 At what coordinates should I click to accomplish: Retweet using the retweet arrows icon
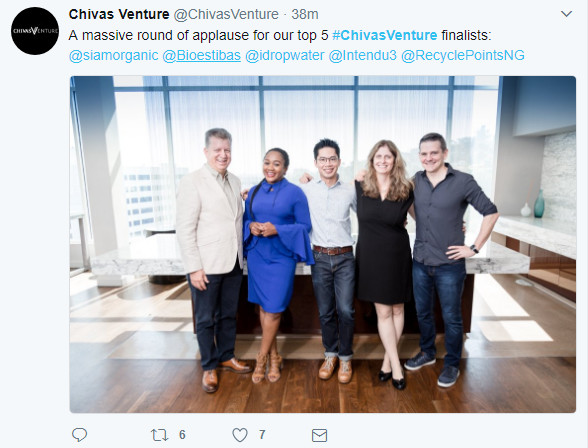point(159,435)
